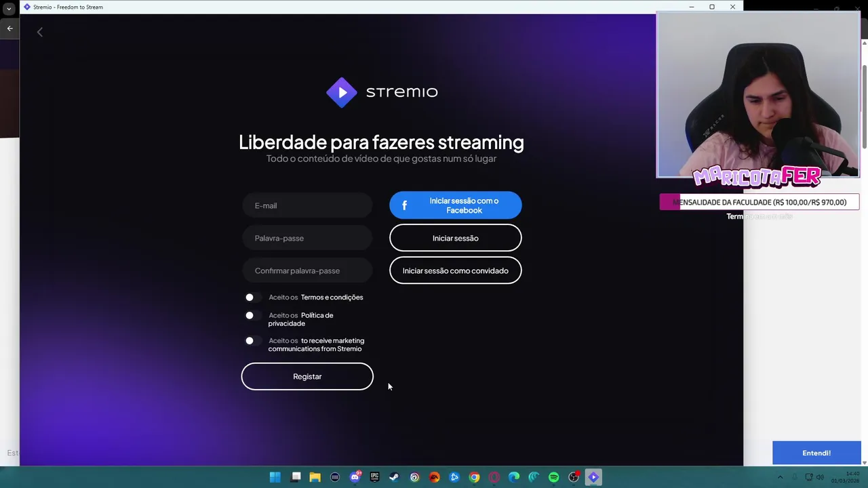Viewport: 868px width, 488px height.
Task: Show hidden system tray icons
Action: tap(780, 477)
